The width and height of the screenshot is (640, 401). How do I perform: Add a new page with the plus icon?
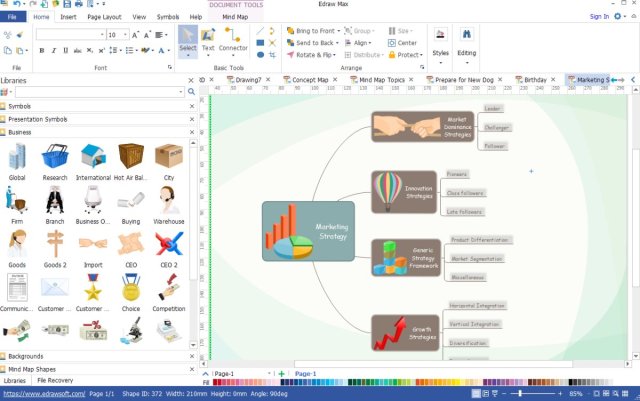point(281,373)
